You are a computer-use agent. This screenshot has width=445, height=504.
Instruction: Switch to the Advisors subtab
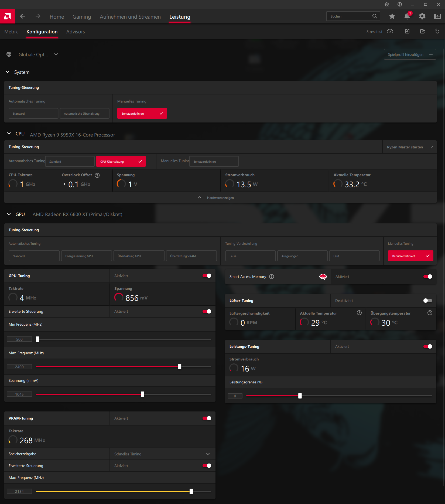tap(76, 32)
